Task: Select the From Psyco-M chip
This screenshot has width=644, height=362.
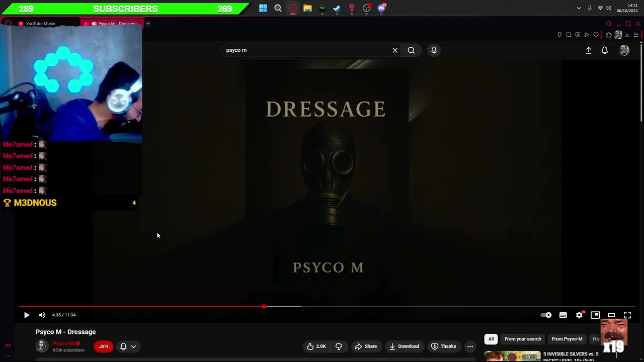Action: click(x=567, y=339)
